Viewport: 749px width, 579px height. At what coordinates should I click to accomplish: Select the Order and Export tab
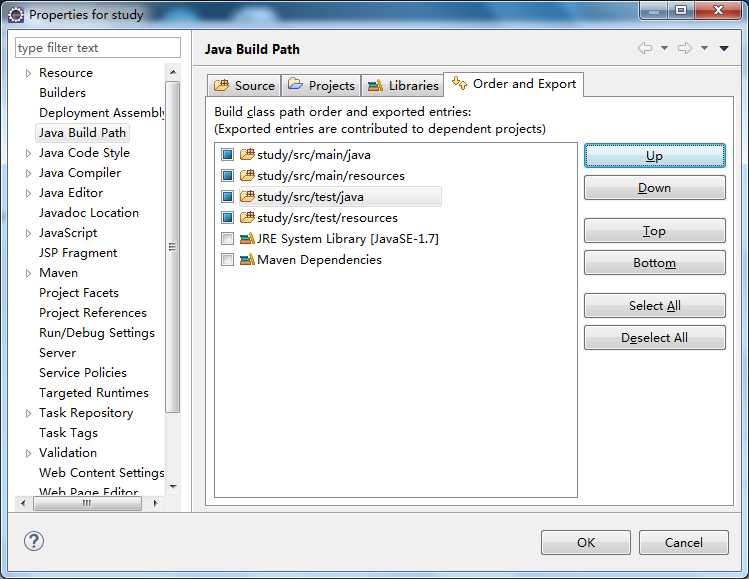click(514, 84)
